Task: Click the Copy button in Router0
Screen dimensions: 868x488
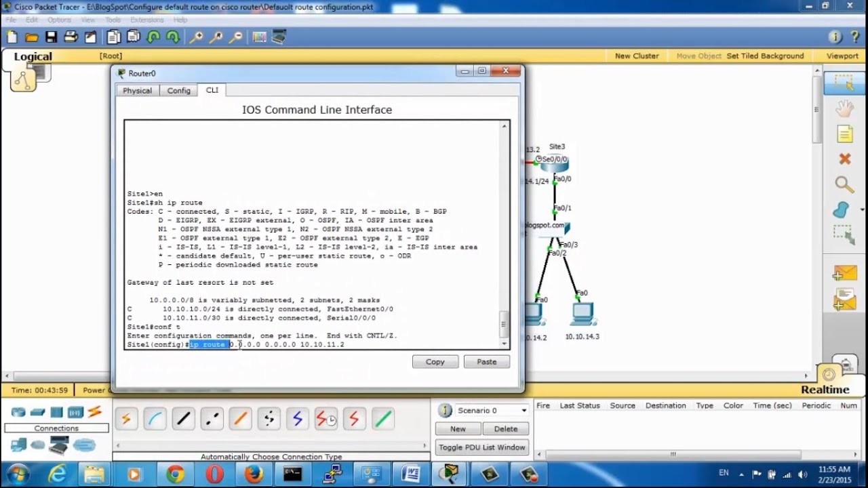Action: point(435,362)
